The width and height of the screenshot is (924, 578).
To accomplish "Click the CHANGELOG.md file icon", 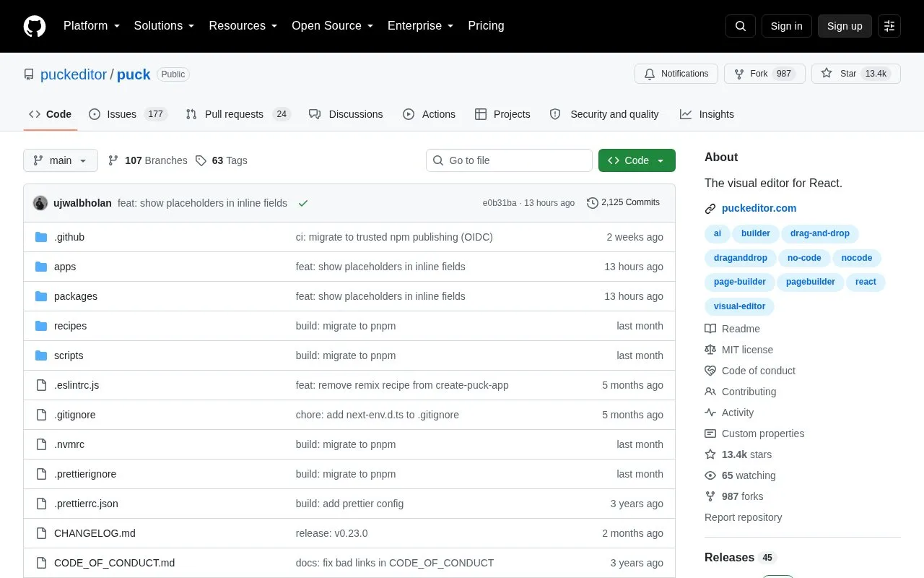I will click(41, 533).
